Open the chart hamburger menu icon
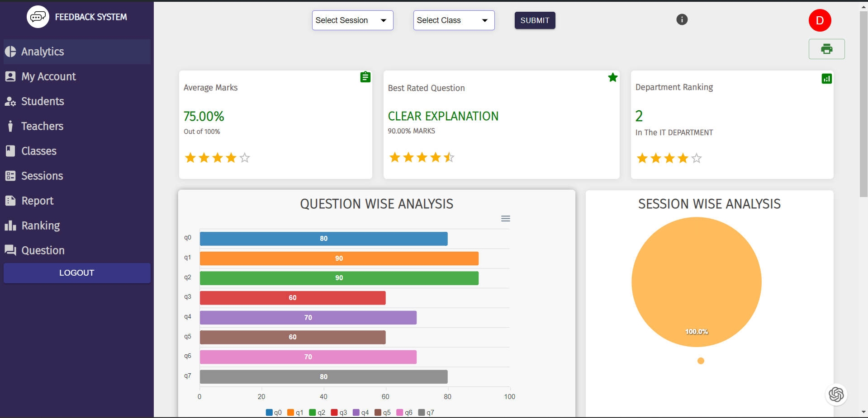The image size is (868, 418). click(506, 219)
